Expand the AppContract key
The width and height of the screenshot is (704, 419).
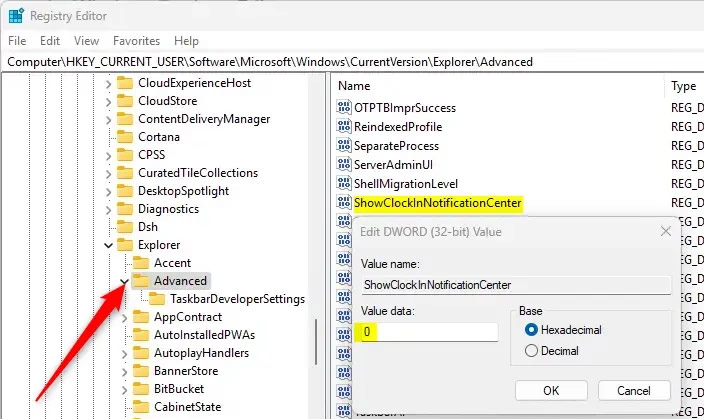point(124,318)
